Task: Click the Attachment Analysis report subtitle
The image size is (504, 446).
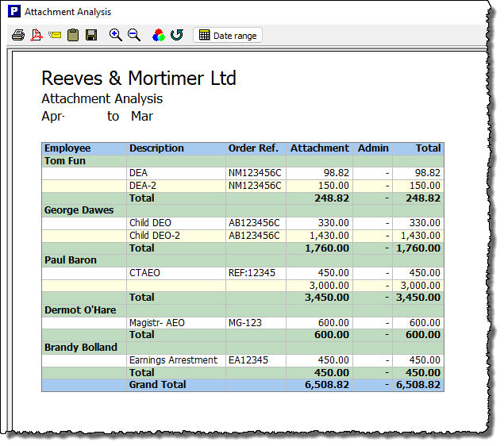Action: (102, 98)
